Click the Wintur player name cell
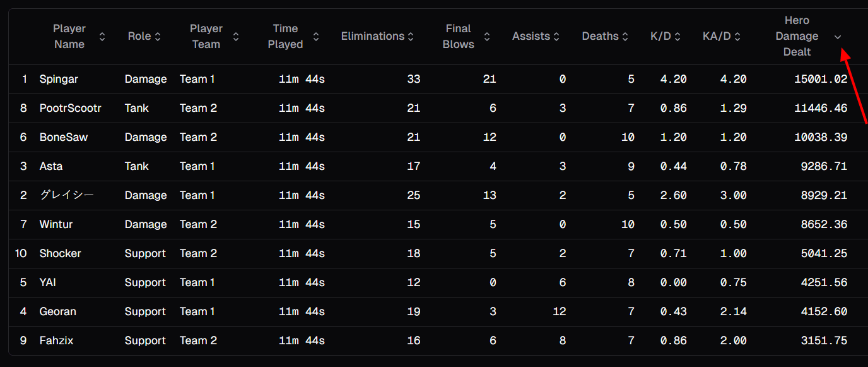The image size is (868, 367). point(57,224)
